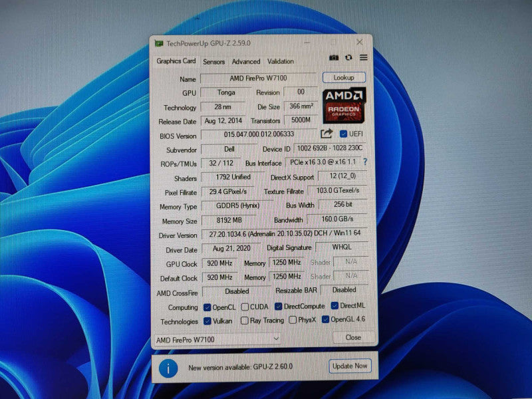The image size is (532, 399).
Task: Toggle the UEFI checkbox
Action: coord(343,134)
